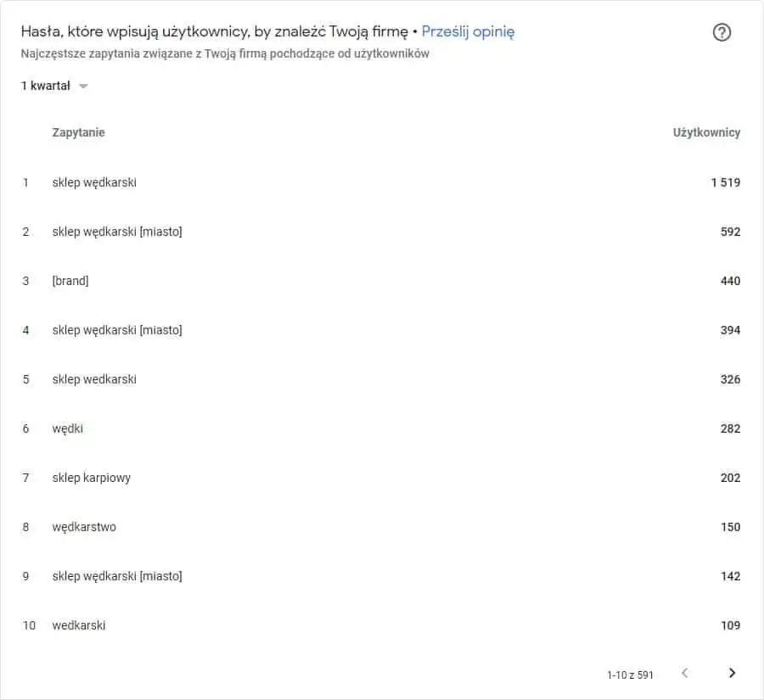Go to next page of queries

732,673
